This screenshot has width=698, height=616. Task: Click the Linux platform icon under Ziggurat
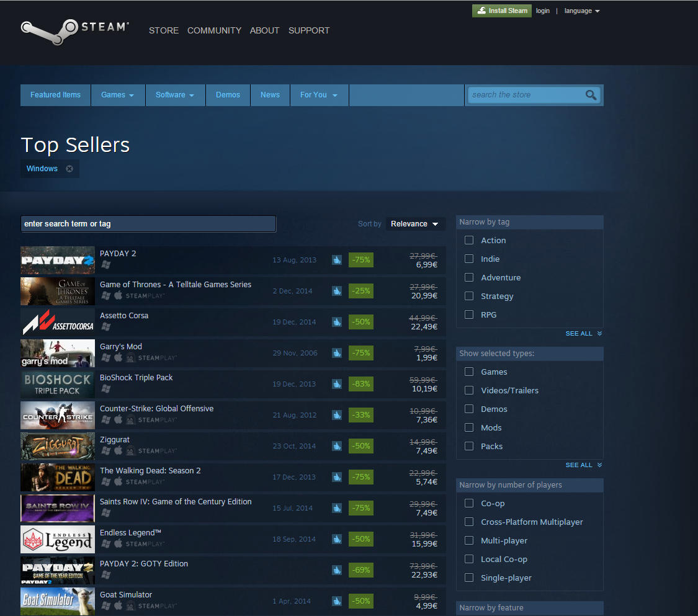(130, 450)
